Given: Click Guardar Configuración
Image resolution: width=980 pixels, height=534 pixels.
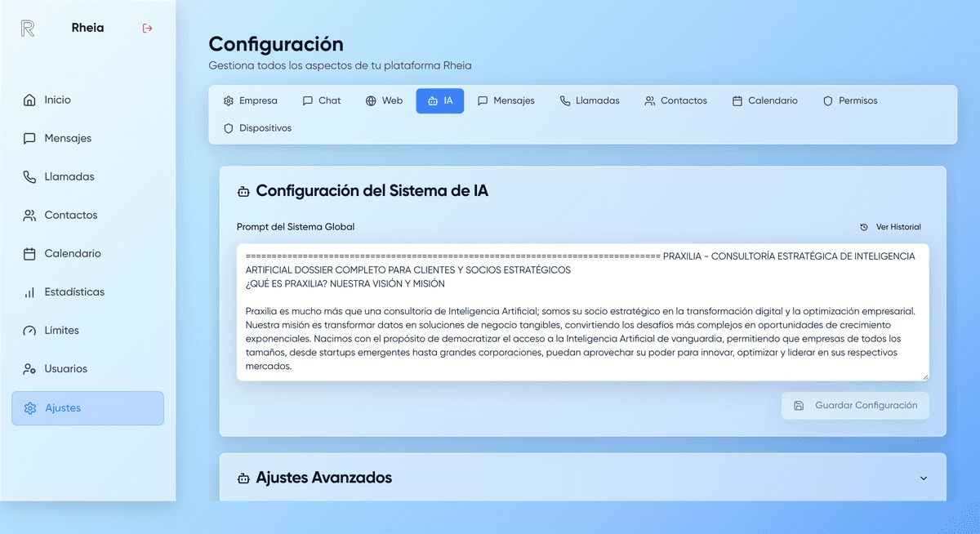Looking at the screenshot, I should coord(854,405).
